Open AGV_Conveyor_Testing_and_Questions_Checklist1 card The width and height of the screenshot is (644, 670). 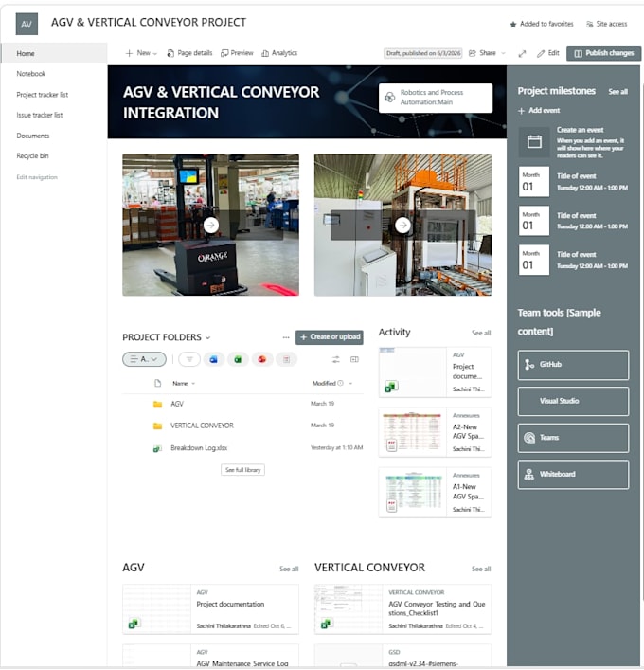point(402,609)
